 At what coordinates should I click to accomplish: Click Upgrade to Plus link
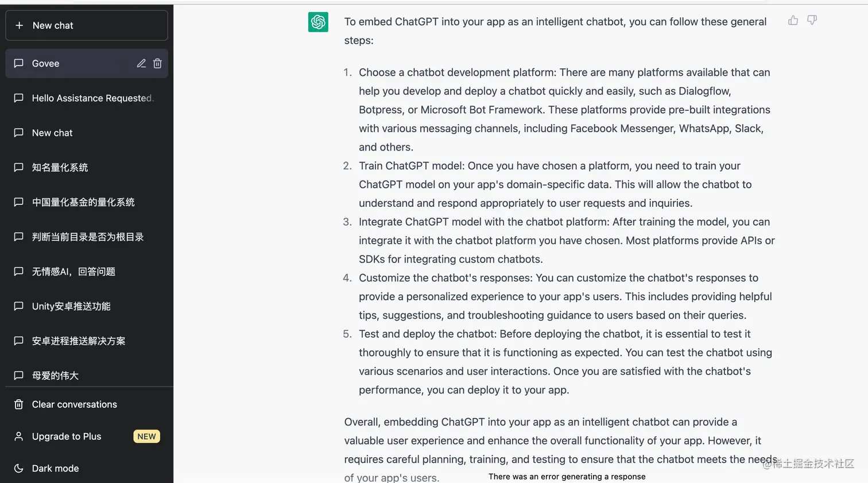pos(67,436)
